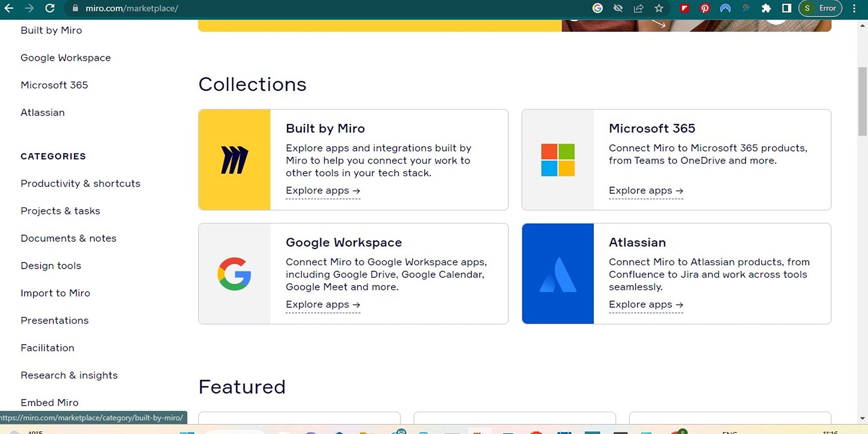The height and width of the screenshot is (434, 868).
Task: Click the Miro logo yellow tile
Action: pyautogui.click(x=234, y=160)
